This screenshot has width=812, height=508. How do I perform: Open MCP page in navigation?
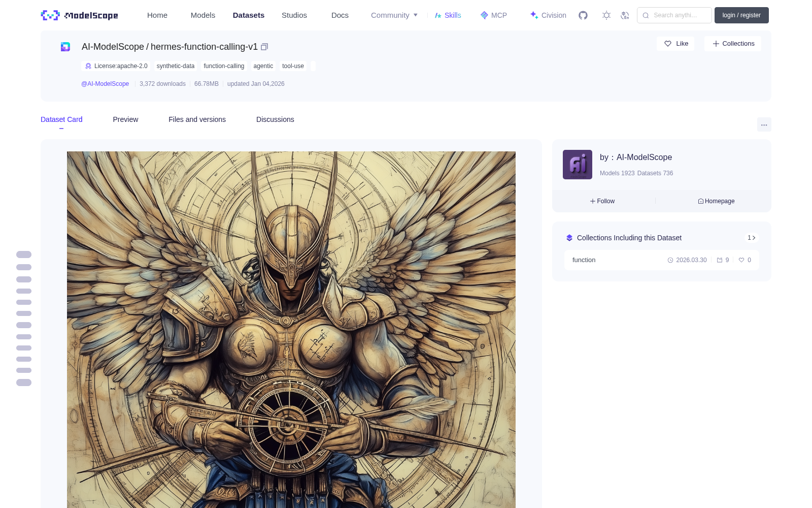click(x=493, y=15)
